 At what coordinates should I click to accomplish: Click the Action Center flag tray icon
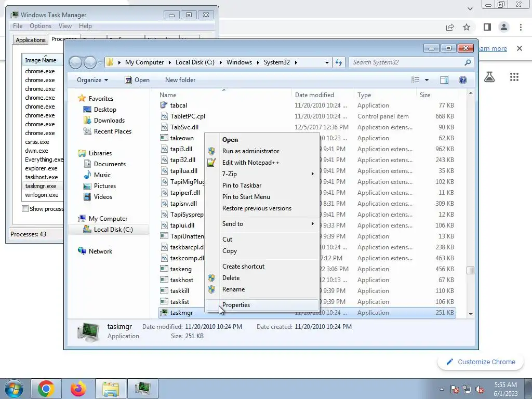coord(455,390)
